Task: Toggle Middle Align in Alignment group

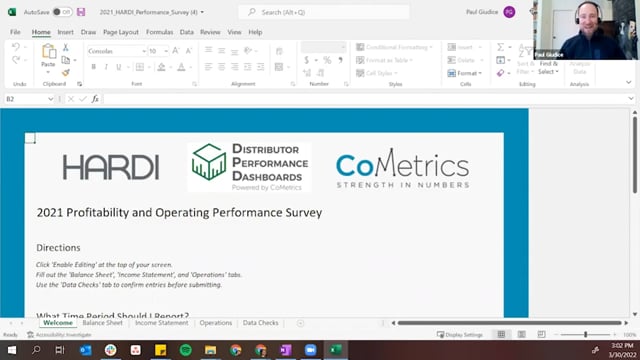Action: (222, 50)
